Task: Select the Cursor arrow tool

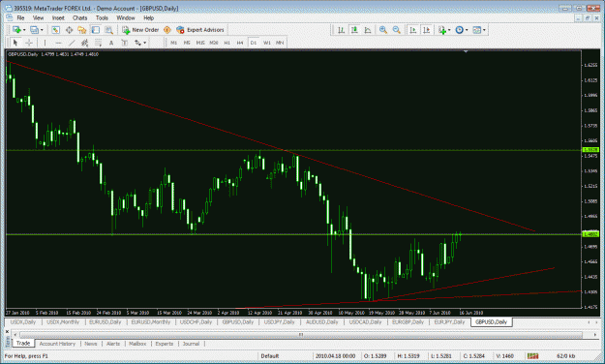Action: [15, 43]
